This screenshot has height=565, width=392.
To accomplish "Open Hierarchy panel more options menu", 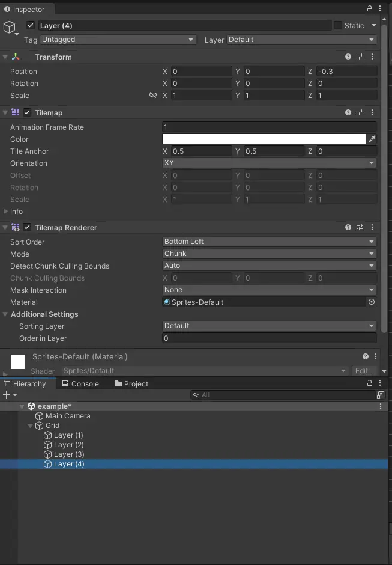I will pos(380,383).
